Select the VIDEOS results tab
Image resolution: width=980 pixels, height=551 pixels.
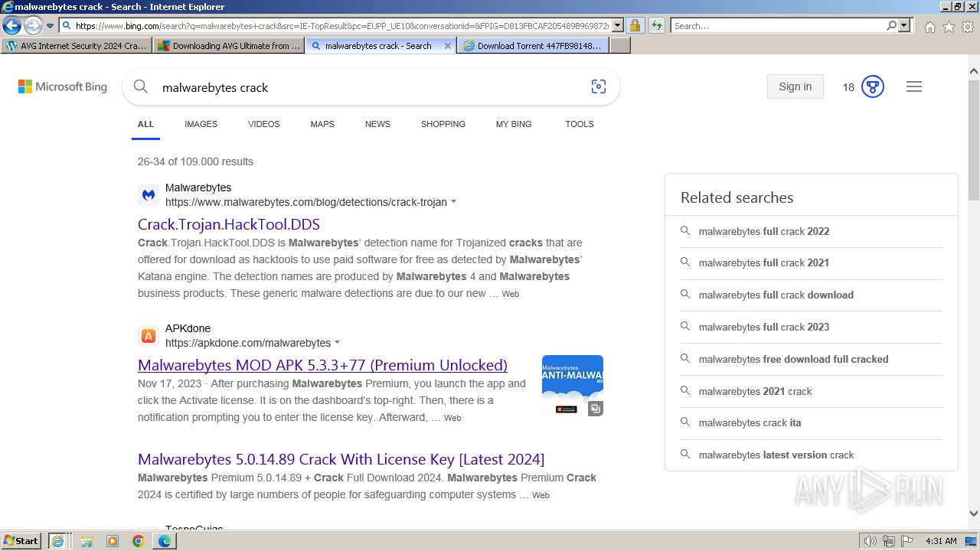(263, 124)
